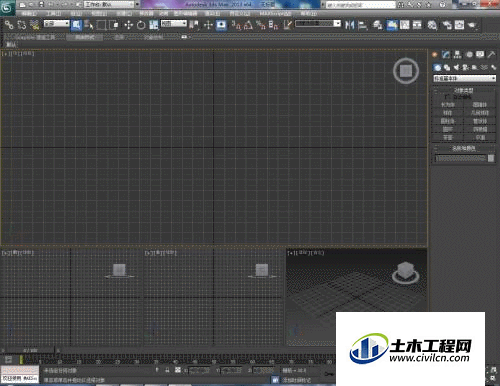Click the Unlink Selection tool
Image resolution: width=500 pixels, height=386 pixels.
[x=22, y=25]
